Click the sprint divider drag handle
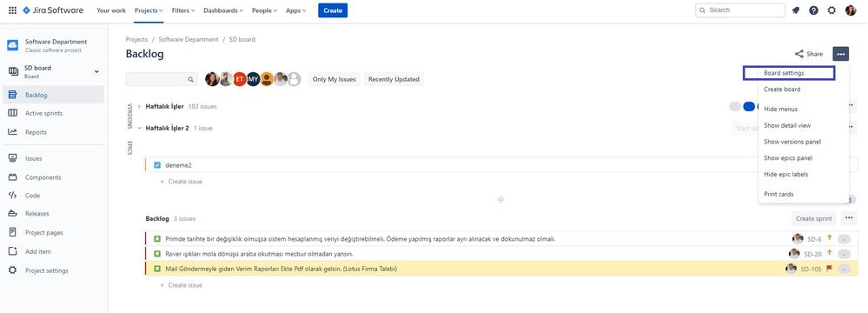The image size is (868, 313). [x=500, y=199]
